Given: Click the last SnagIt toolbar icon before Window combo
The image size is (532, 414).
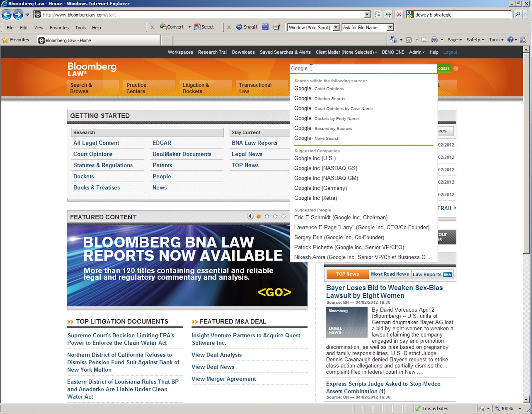Looking at the screenshot, I should coord(277,27).
